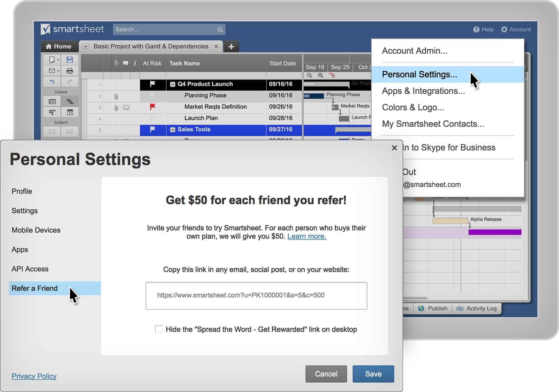This screenshot has height=392, width=559.
Task: Click the Redo arrow icon
Action: 70,82
